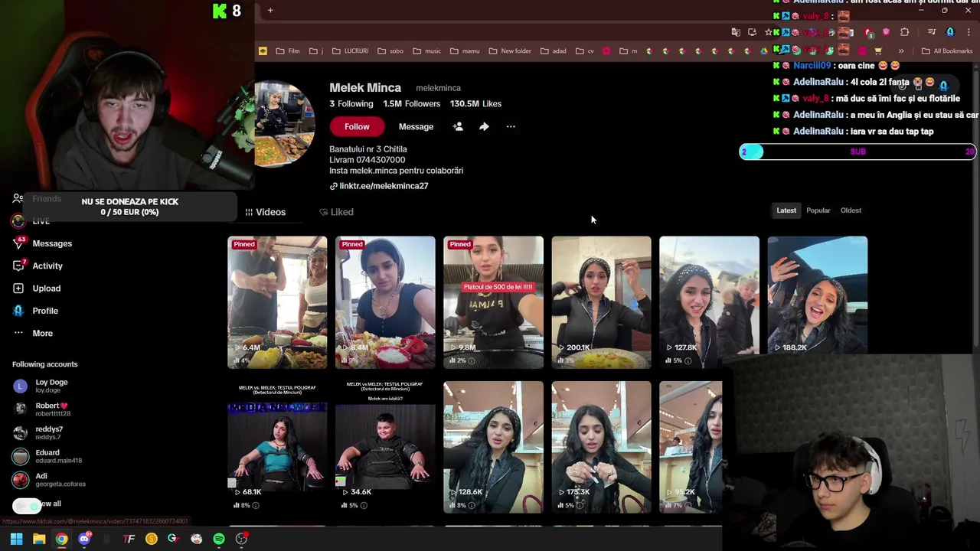Open LUCRURI bookmarks folder
Viewport: 980px width, 551px height.
click(x=350, y=51)
